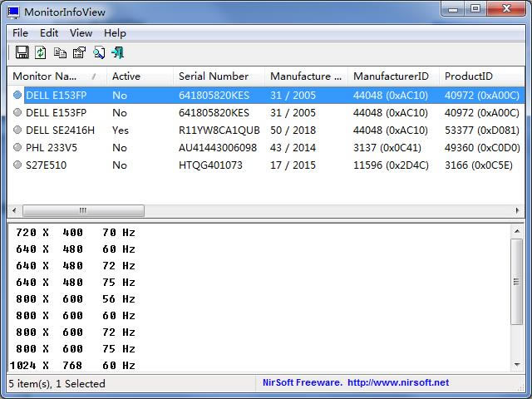Image resolution: width=532 pixels, height=399 pixels.
Task: Click the horizontal scrollbar left arrow
Action: click(14, 210)
